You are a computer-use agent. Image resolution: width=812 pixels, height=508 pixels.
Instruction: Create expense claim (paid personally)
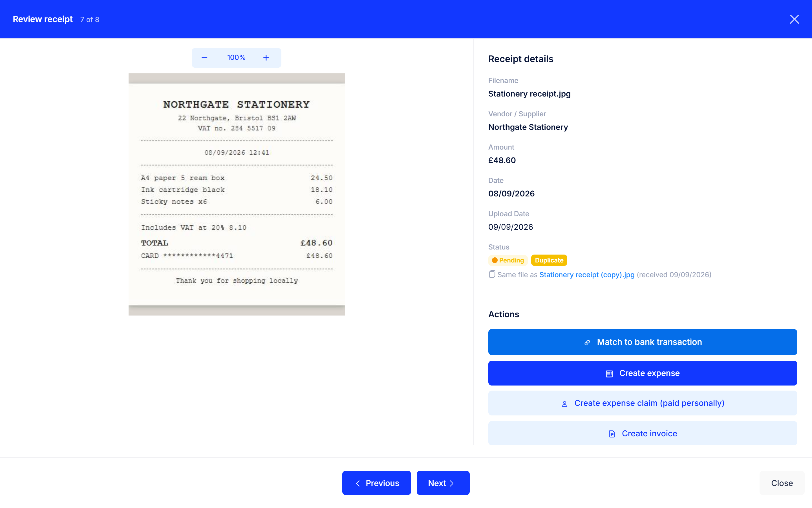(x=643, y=403)
